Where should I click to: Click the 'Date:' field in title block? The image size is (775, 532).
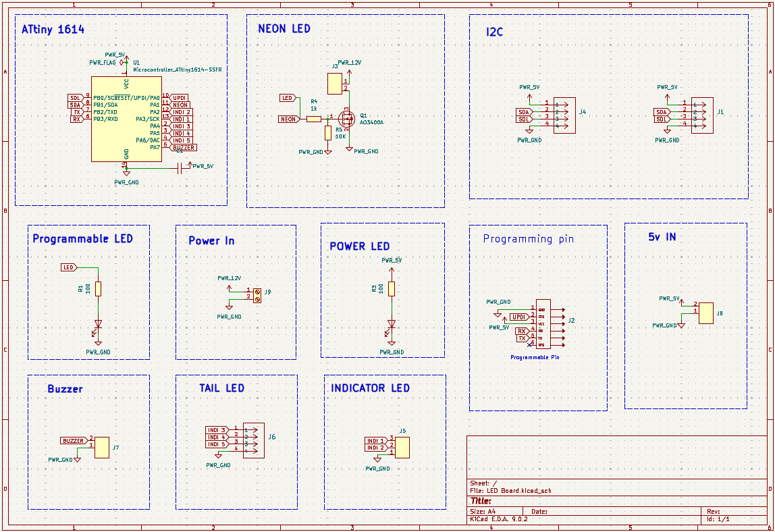[539, 512]
